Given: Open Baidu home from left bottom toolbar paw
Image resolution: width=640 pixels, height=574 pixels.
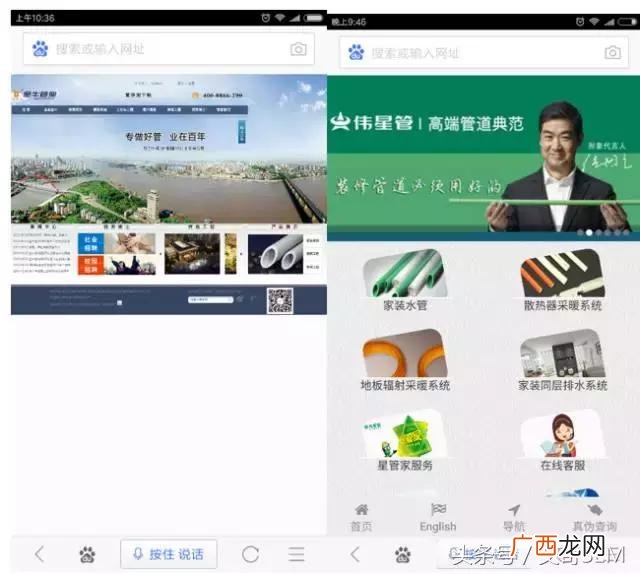Looking at the screenshot, I should pyautogui.click(x=87, y=554).
